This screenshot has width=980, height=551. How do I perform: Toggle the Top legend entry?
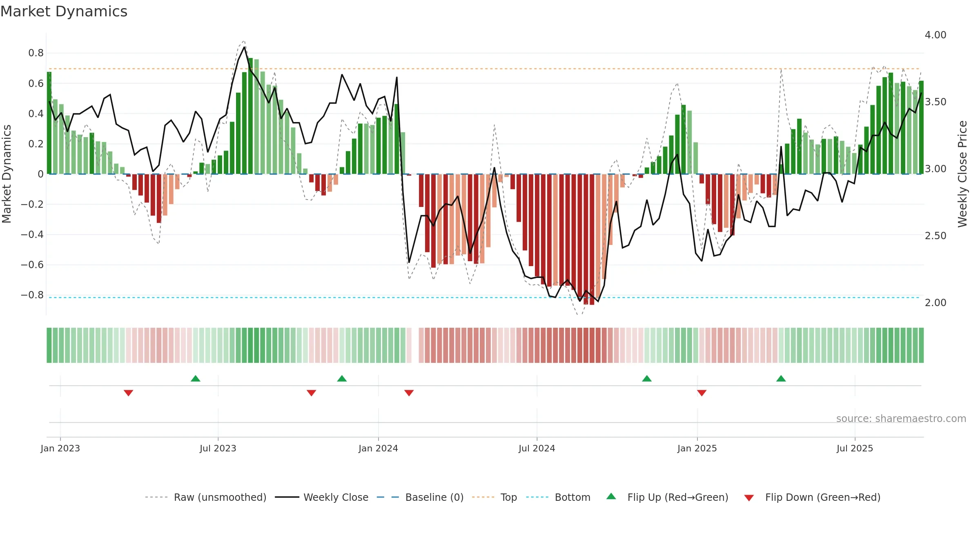494,497
